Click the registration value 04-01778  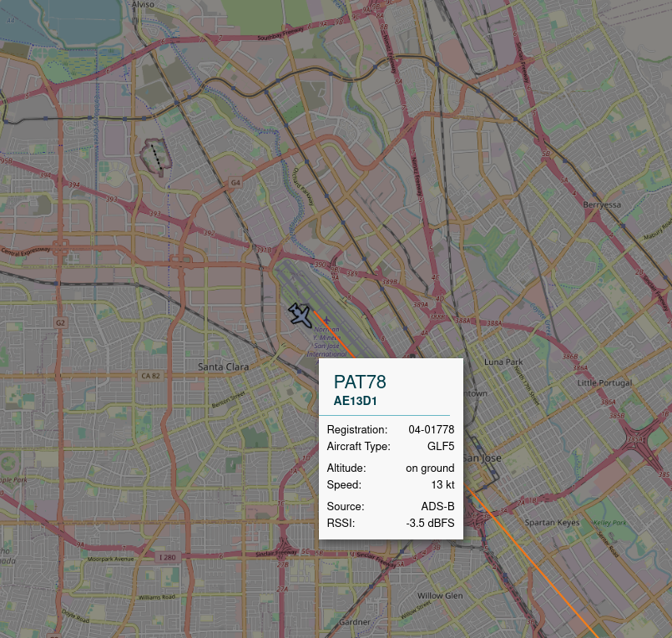[431, 429]
